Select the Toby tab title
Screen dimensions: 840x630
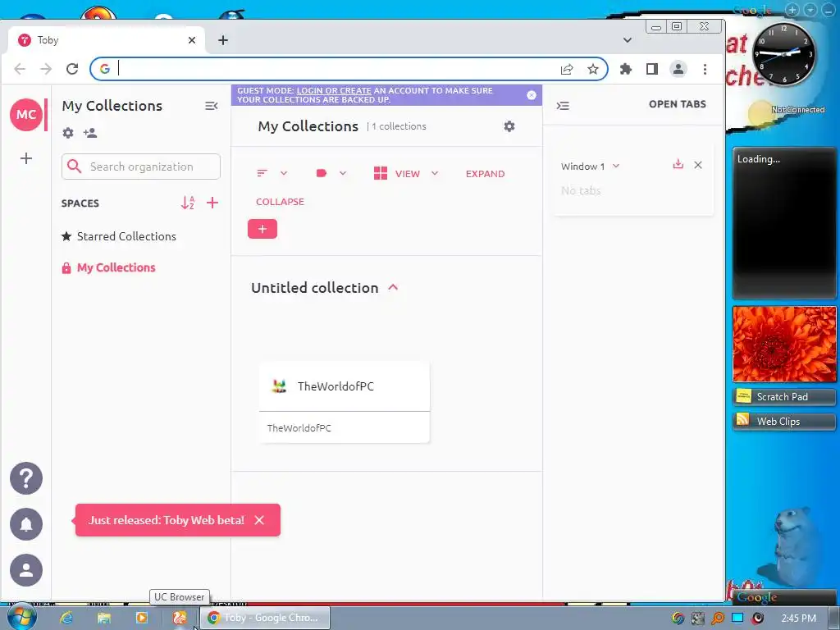pos(48,40)
